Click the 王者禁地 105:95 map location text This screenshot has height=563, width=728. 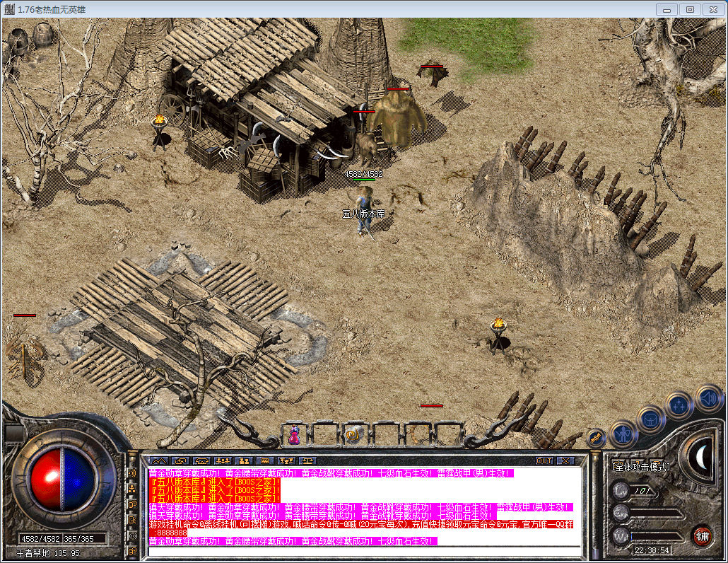click(x=48, y=553)
